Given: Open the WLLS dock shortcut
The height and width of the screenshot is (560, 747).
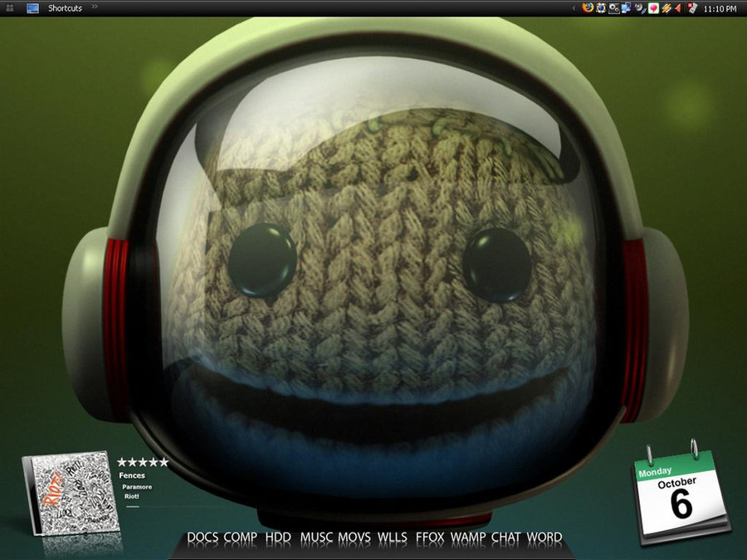Looking at the screenshot, I should [393, 538].
